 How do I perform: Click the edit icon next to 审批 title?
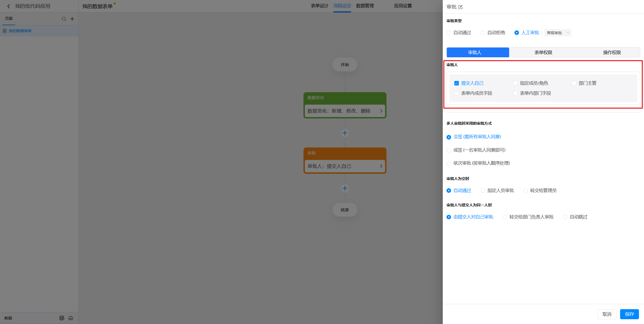pyautogui.click(x=460, y=7)
